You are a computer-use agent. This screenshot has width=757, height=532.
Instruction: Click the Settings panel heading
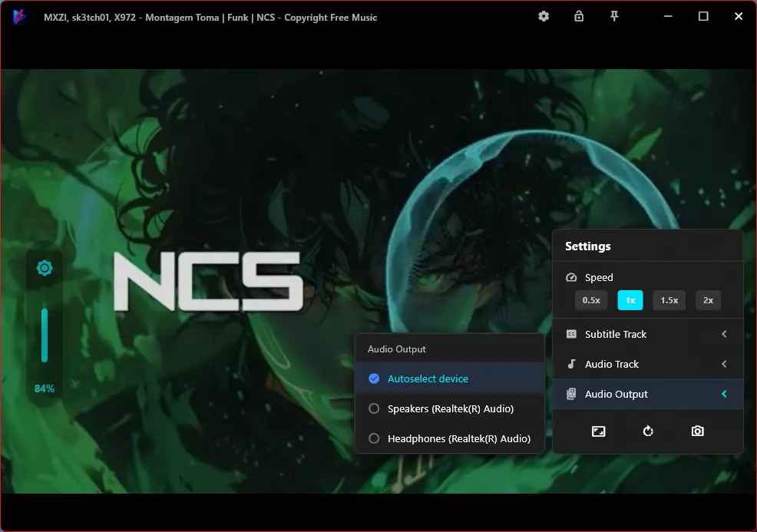587,246
